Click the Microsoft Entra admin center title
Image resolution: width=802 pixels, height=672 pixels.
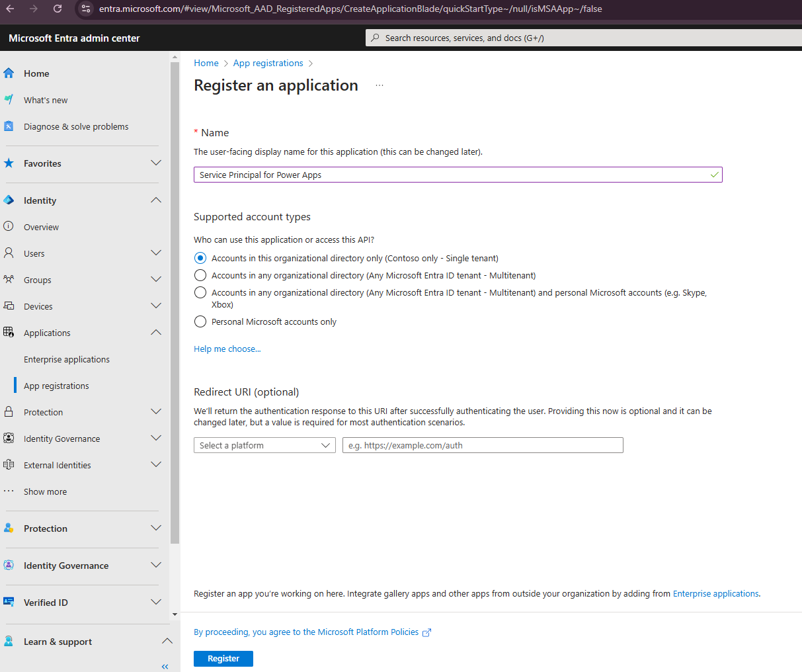(x=74, y=38)
